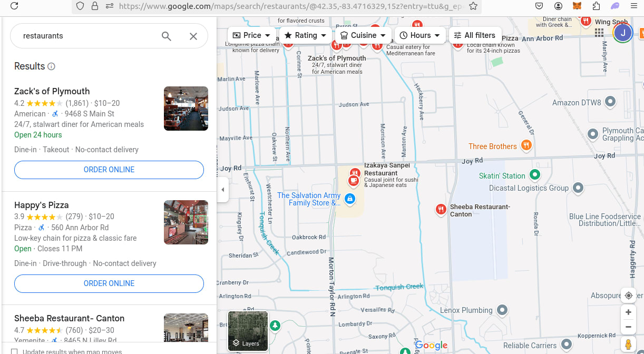
Task: Click shield tracking protection icon
Action: pos(80,6)
